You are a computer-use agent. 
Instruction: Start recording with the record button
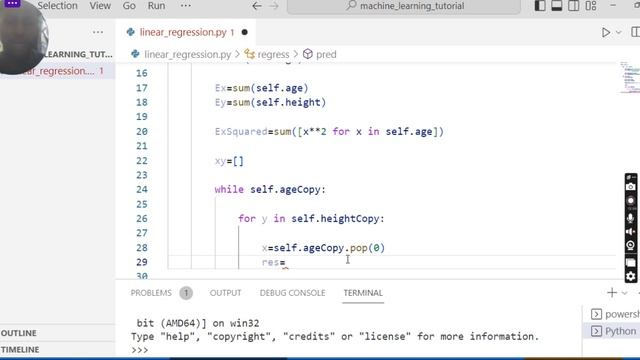point(631,201)
